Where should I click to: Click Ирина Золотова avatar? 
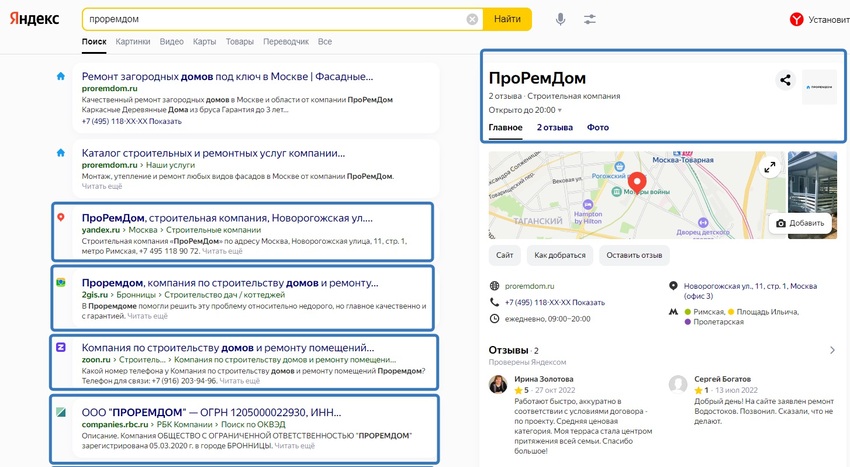498,384
